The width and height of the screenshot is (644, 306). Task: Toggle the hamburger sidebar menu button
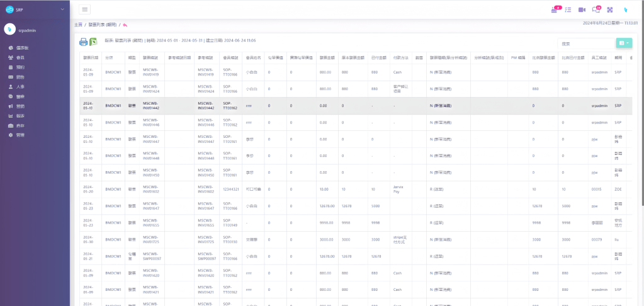(x=85, y=9)
